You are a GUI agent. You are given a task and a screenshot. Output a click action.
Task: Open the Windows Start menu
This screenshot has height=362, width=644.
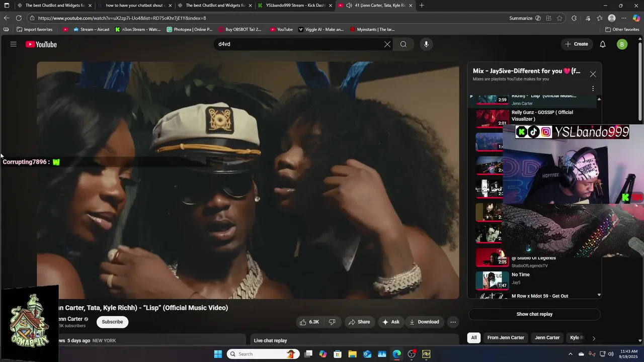click(x=218, y=354)
